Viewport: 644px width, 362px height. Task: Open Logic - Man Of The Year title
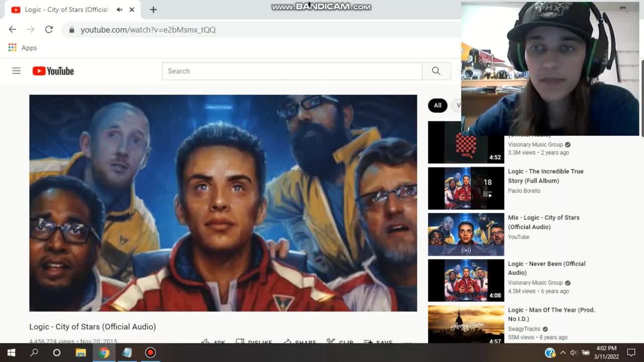click(551, 314)
